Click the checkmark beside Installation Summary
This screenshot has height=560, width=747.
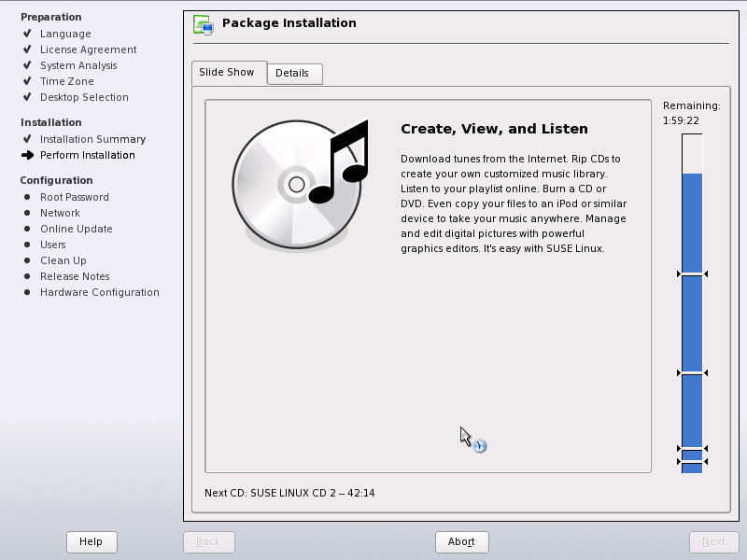27,138
